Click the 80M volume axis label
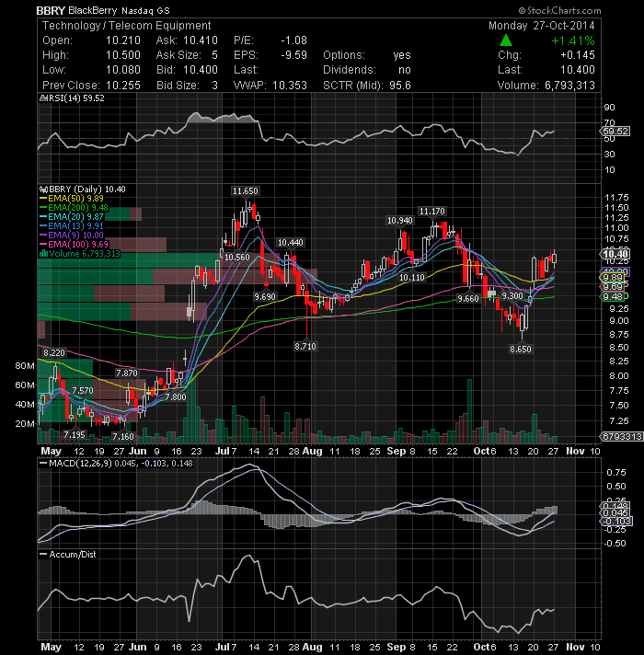 tap(25, 366)
